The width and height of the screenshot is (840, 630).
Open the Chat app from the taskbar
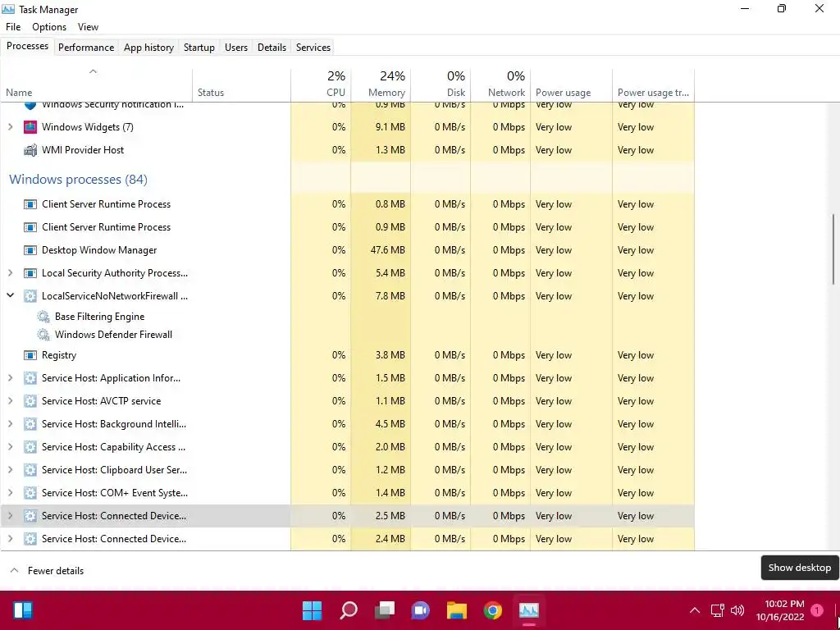(x=420, y=610)
